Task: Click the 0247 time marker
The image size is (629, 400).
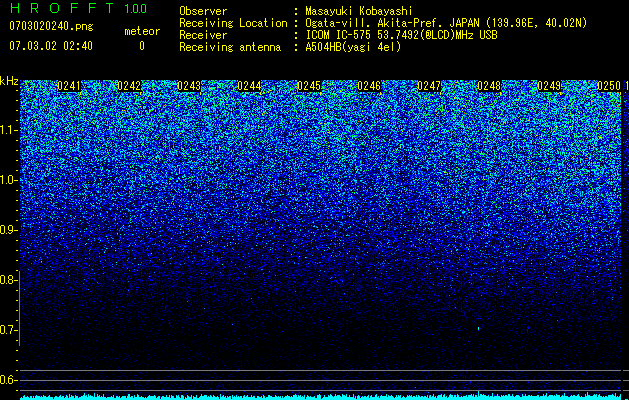Action: click(429, 86)
